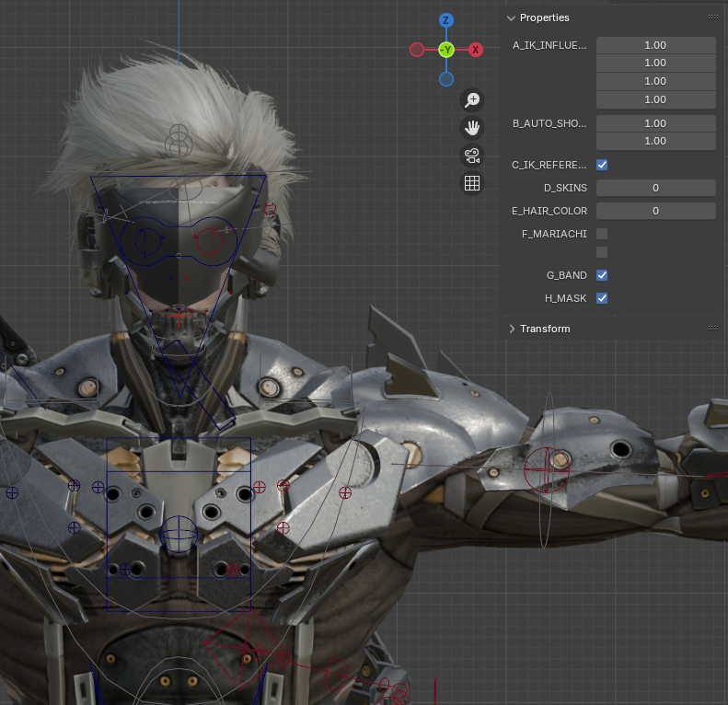Click the first A_IK_INFLUE value field
Screen dimensions: 728x705
click(655, 45)
